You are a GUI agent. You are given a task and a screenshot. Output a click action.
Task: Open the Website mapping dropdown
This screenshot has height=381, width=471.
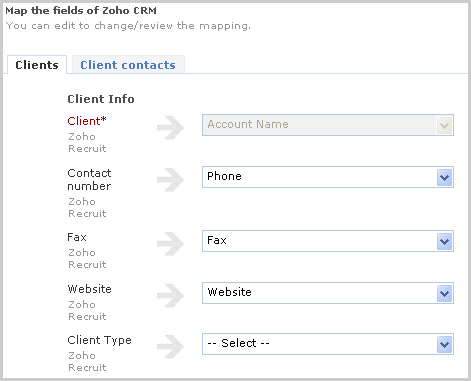[328, 293]
